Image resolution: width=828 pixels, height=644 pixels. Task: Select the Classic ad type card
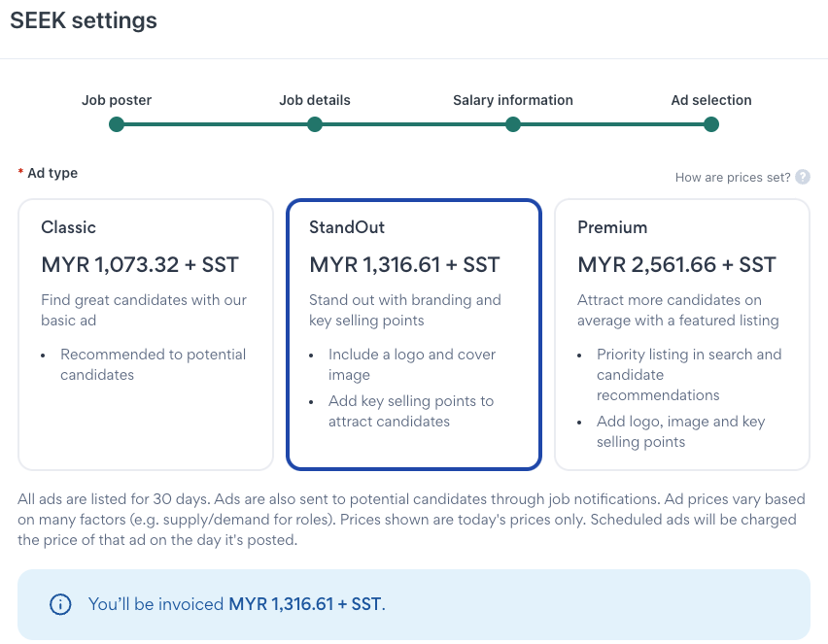tap(146, 334)
